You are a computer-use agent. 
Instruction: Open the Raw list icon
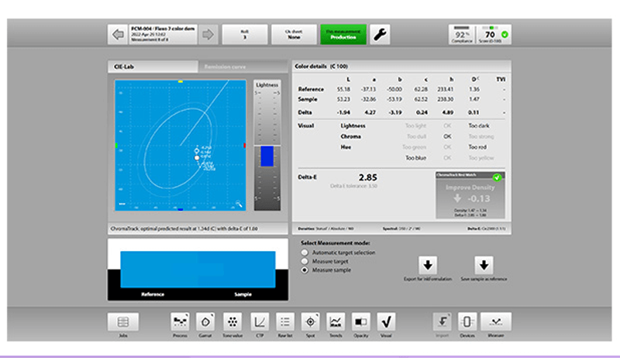284,322
